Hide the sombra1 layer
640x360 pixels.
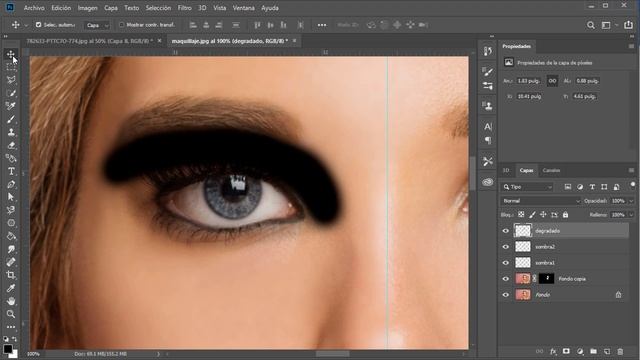pos(506,262)
